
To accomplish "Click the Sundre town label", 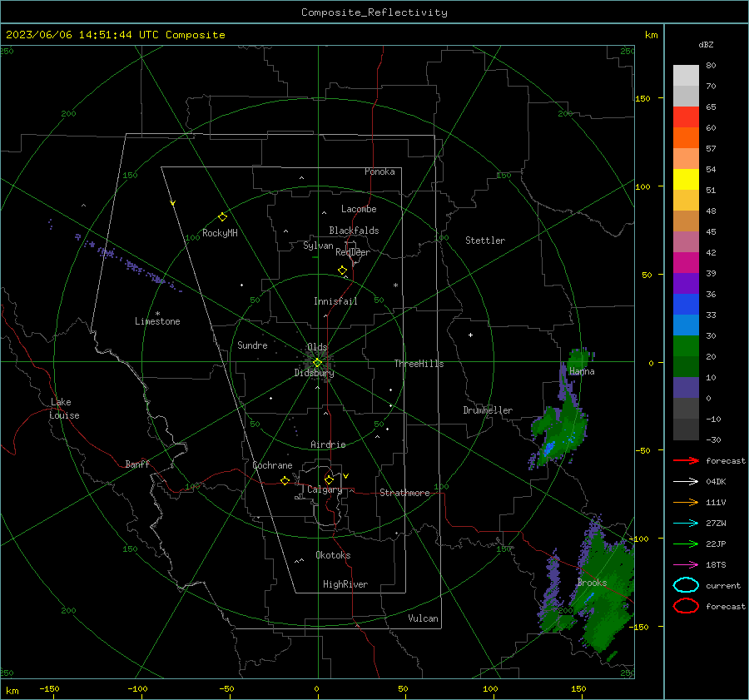I will 252,345.
